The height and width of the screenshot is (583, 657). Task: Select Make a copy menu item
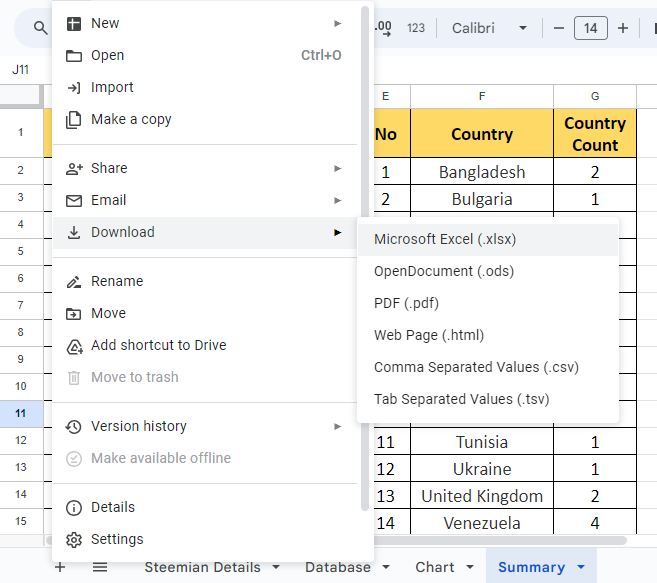(x=131, y=119)
